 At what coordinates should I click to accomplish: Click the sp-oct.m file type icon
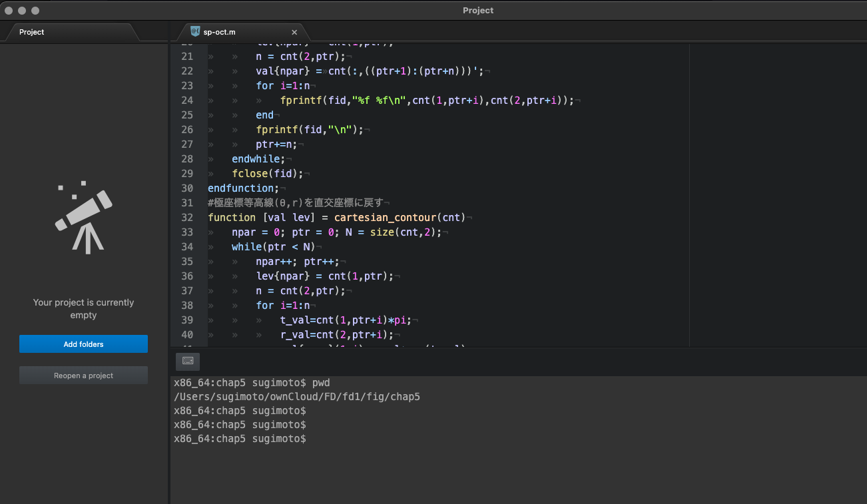pyautogui.click(x=195, y=31)
